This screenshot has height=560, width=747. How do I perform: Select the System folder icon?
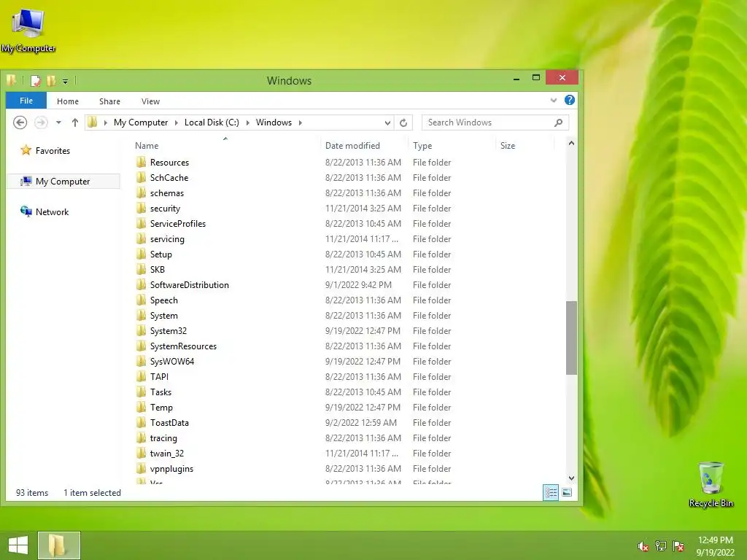point(141,315)
